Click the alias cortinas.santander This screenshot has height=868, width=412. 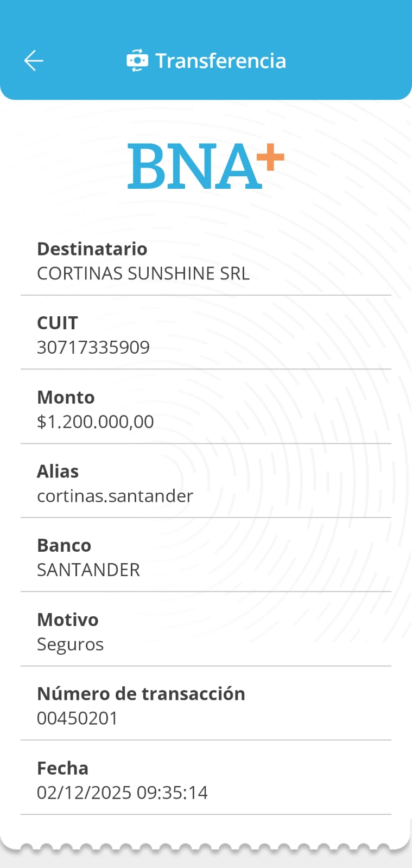pyautogui.click(x=115, y=496)
